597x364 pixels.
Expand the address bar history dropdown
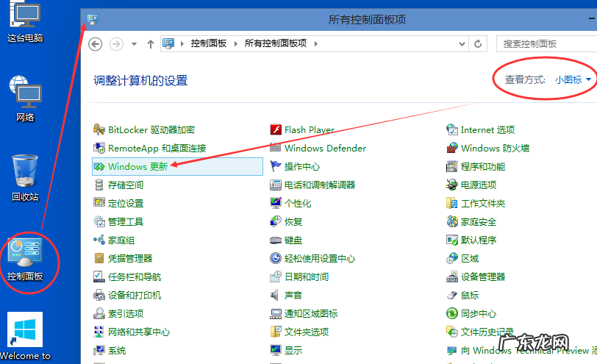pos(462,44)
